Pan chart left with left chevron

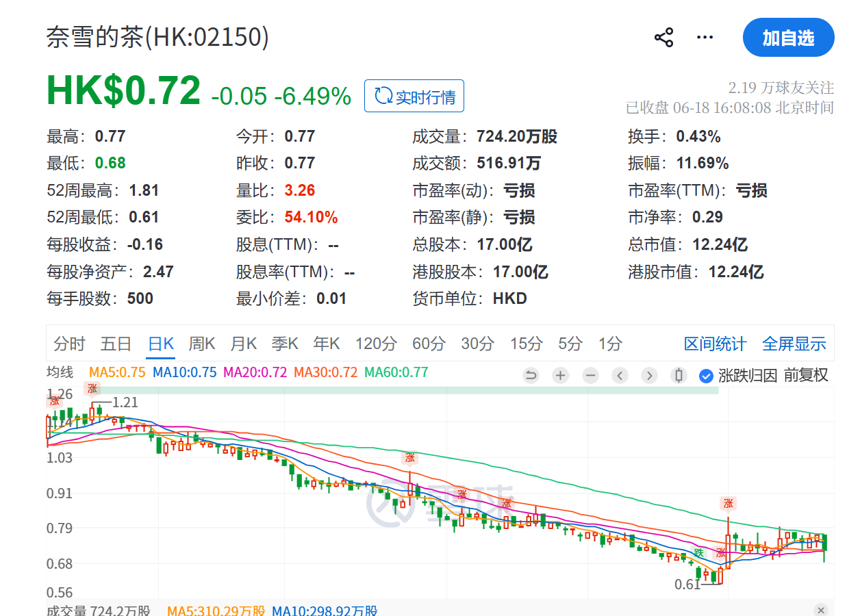[620, 375]
